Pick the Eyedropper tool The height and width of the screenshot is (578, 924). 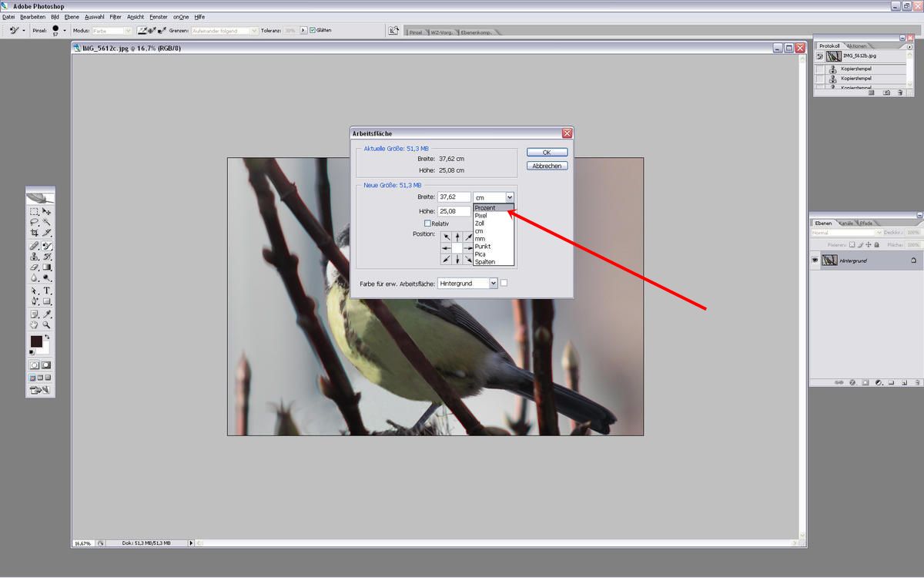(47, 314)
